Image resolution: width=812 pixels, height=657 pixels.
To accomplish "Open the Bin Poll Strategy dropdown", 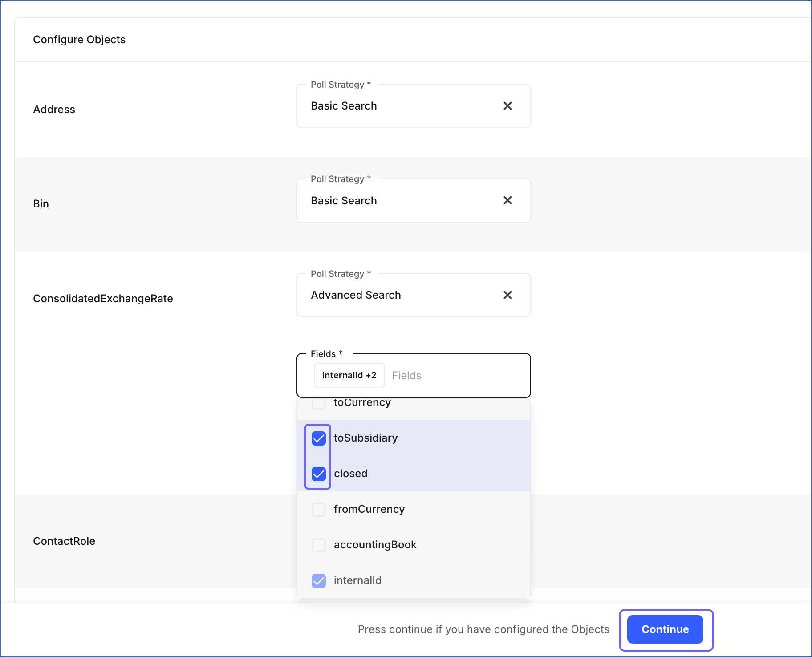I will tap(401, 200).
